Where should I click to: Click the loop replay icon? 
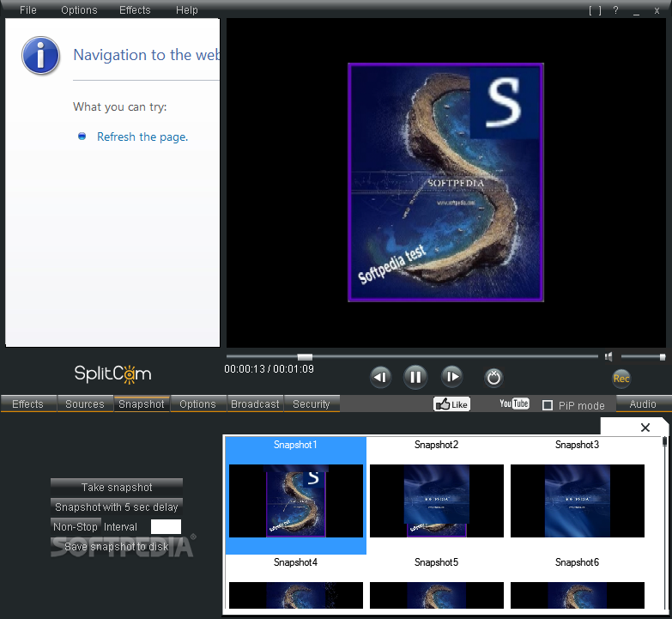click(493, 378)
